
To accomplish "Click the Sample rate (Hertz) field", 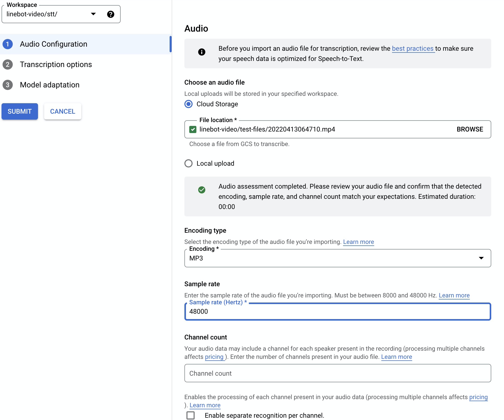I will click(x=338, y=311).
